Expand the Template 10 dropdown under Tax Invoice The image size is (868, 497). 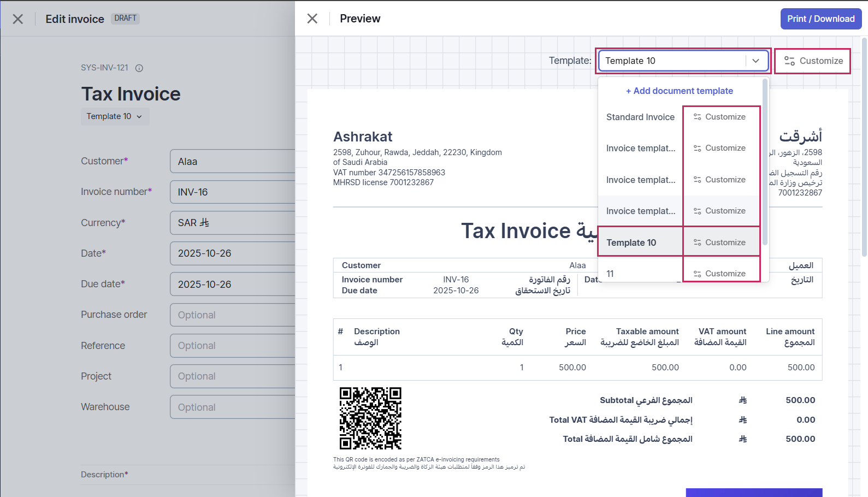pos(115,116)
